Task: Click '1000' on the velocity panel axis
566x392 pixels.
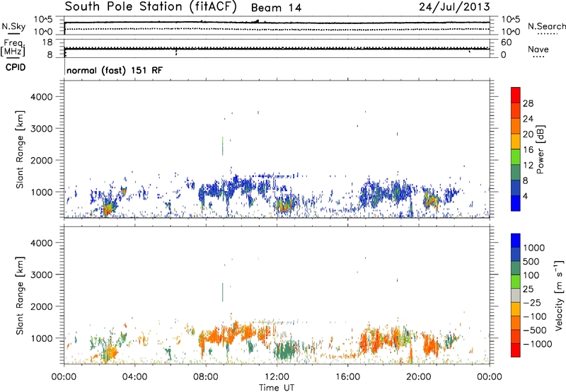Action: [42, 338]
